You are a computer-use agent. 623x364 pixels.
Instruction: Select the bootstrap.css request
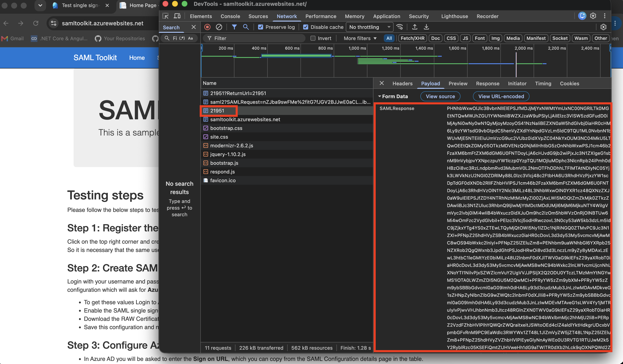pyautogui.click(x=287, y=128)
